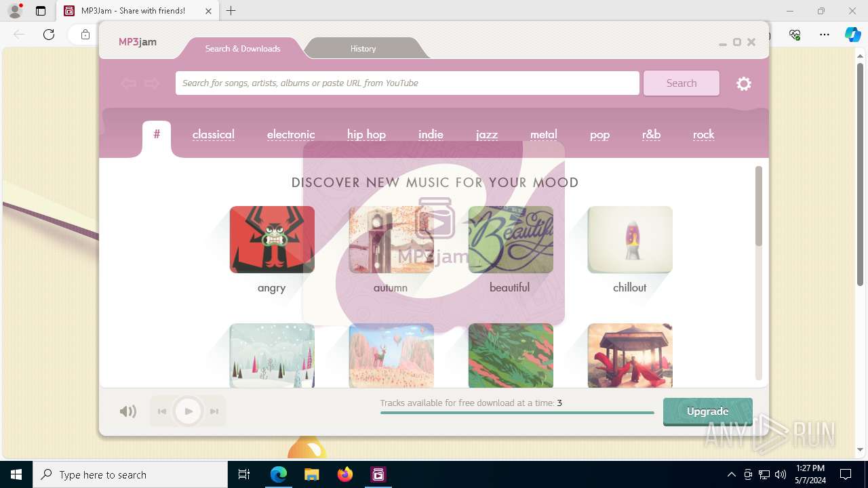Mute the volume speaker icon
Screen dimensions: 868x488
pyautogui.click(x=127, y=411)
